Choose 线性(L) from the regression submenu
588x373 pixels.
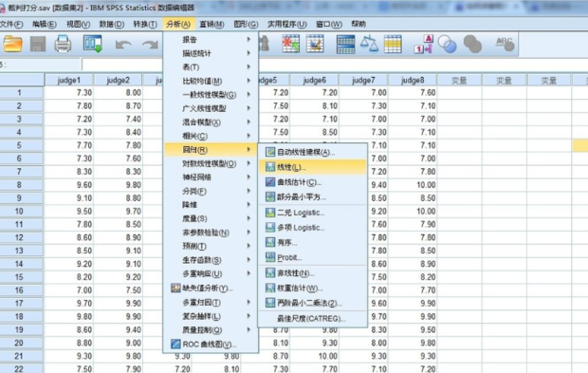click(312, 167)
